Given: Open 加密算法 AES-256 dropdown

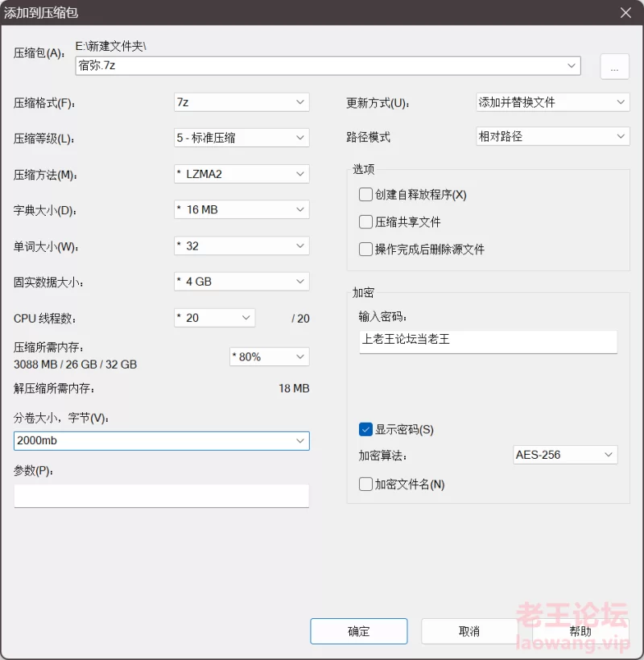Looking at the screenshot, I should (565, 455).
